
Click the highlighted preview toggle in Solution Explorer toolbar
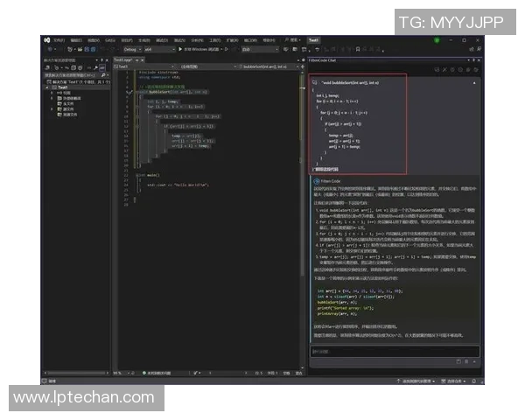pos(102,68)
